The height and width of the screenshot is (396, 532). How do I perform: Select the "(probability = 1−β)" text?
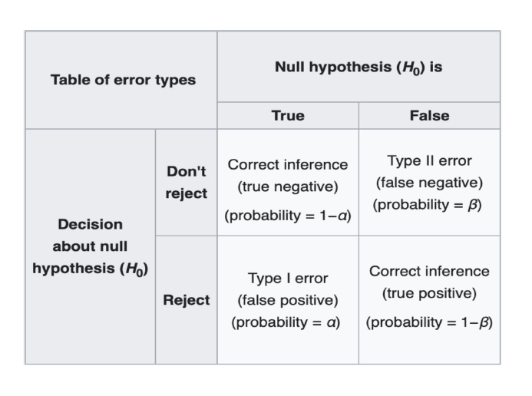point(429,322)
